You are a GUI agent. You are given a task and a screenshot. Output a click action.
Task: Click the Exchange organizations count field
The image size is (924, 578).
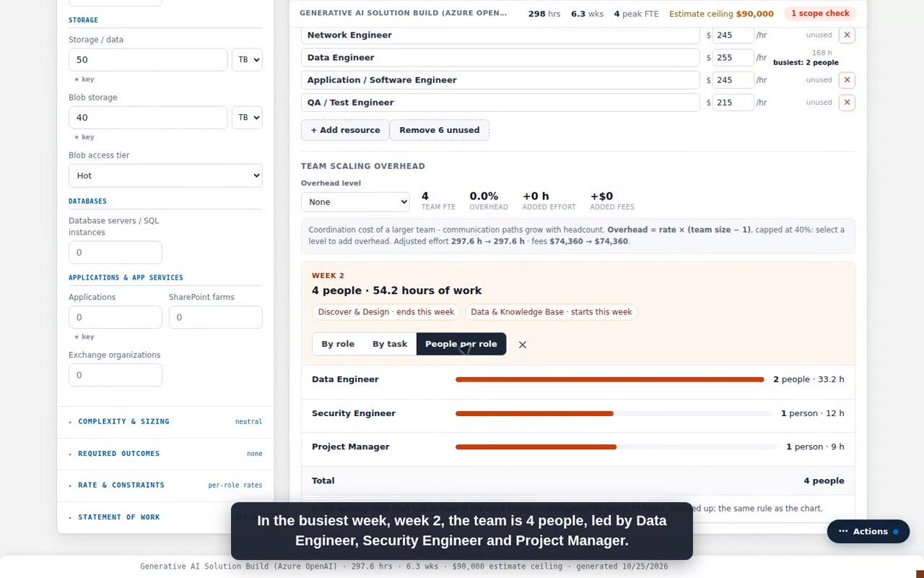coord(115,375)
